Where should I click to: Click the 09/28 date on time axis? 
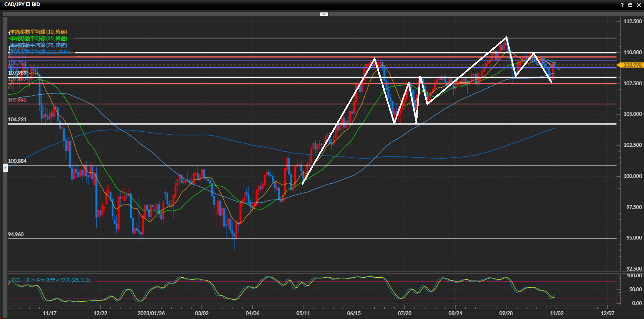click(506, 313)
